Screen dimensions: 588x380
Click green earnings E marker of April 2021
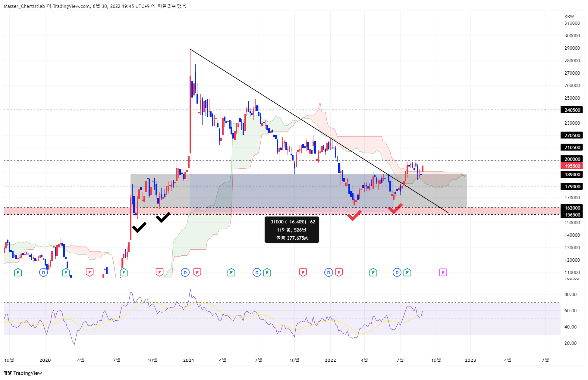[231, 273]
